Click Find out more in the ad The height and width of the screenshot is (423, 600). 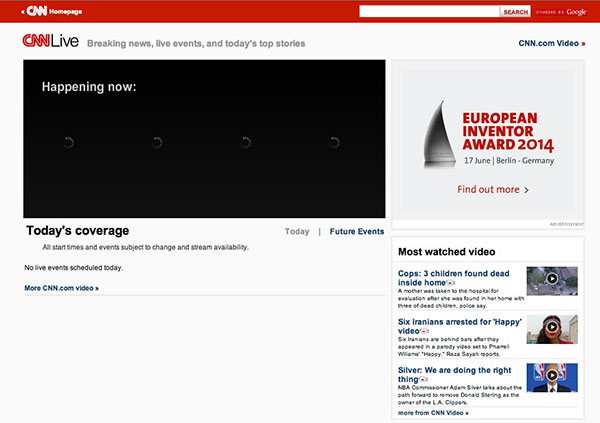(492, 189)
